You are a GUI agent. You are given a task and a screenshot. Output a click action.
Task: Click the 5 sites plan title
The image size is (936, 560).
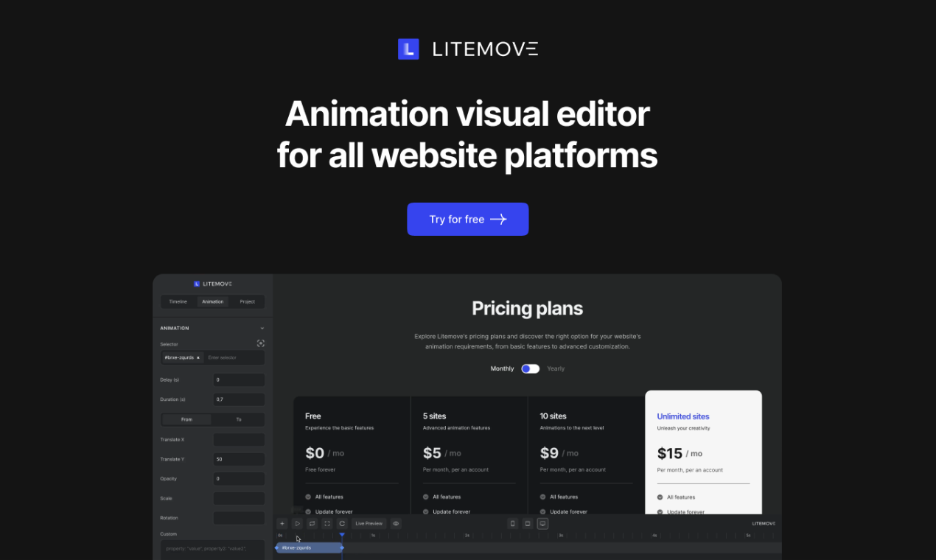(x=434, y=416)
